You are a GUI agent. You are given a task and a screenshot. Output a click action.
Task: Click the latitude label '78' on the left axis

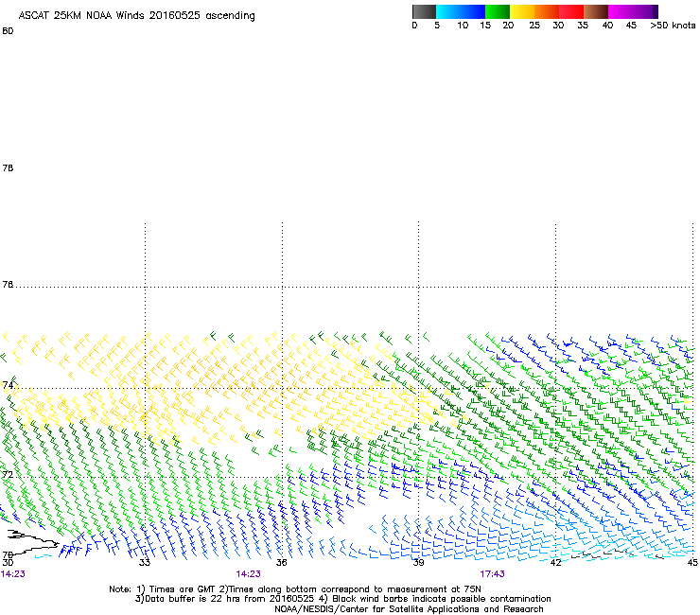[8, 167]
